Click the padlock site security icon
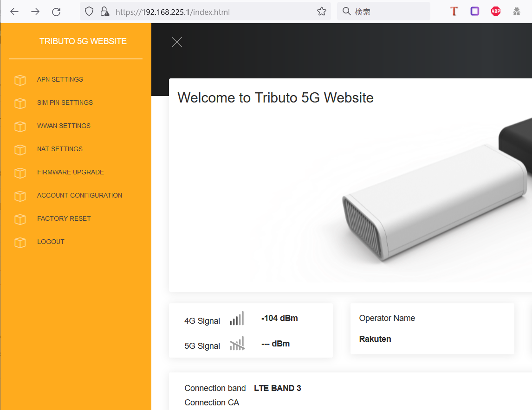 tap(105, 11)
